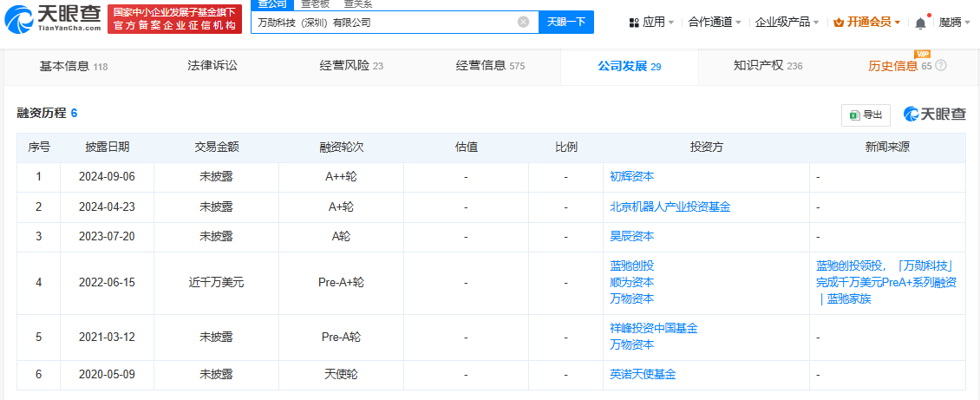Switch to the 法律诉讼 tab

[x=212, y=66]
